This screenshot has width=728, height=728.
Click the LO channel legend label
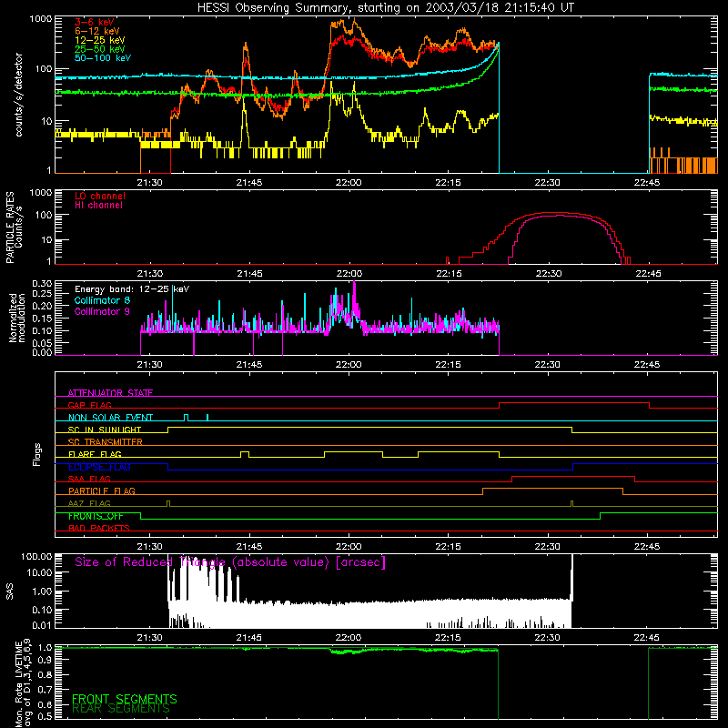(x=100, y=196)
